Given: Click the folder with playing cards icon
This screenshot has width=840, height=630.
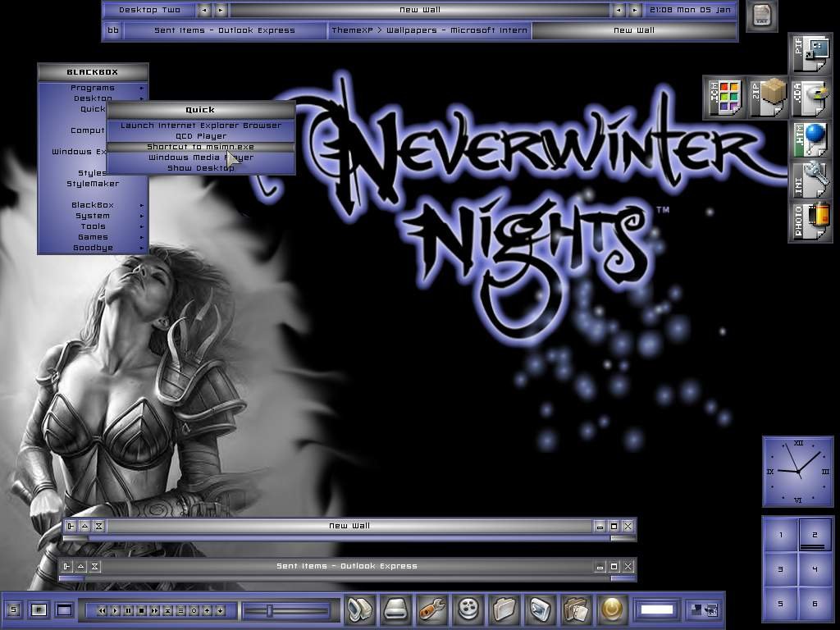Looking at the screenshot, I should pos(576,609).
